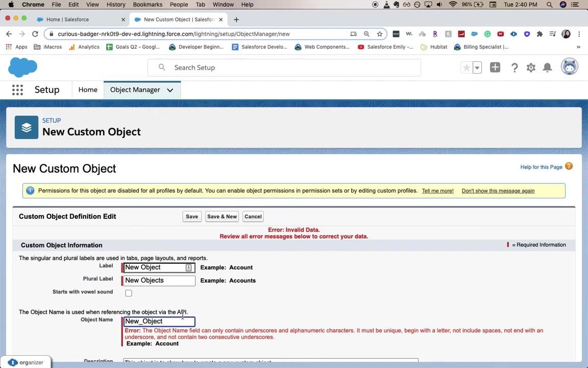588x368 pixels.
Task: Open the Chrome three-dot menu
Action: tap(579, 34)
